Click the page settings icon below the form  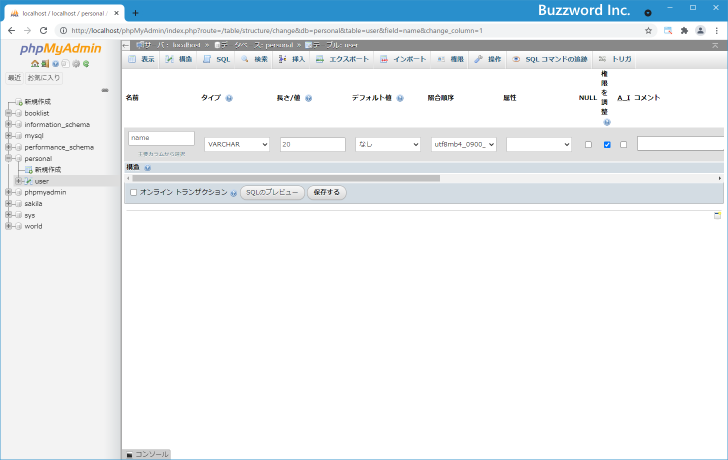tap(717, 215)
